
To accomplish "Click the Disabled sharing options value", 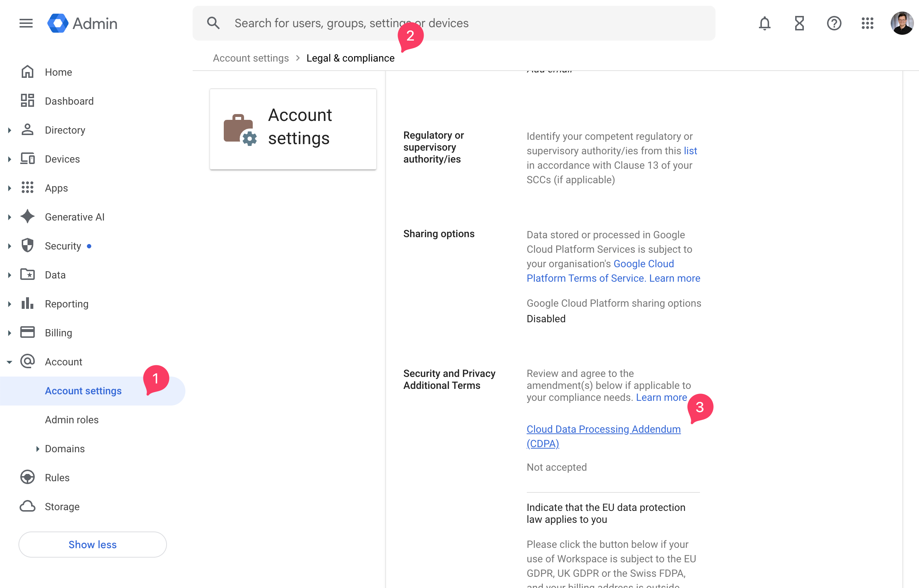I will (546, 319).
